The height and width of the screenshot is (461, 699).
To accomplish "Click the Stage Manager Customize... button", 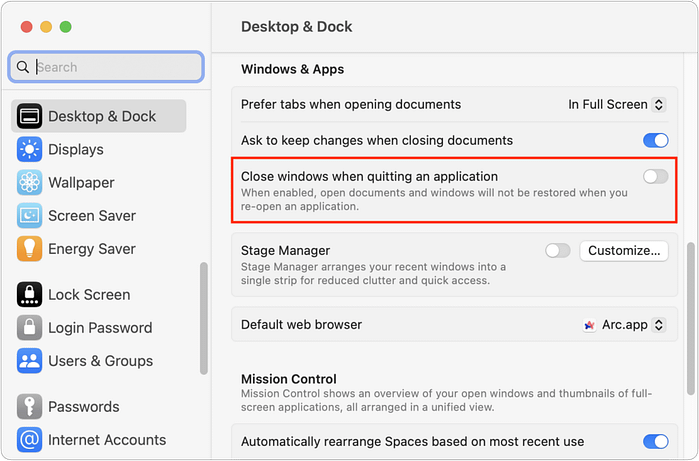I will [623, 251].
